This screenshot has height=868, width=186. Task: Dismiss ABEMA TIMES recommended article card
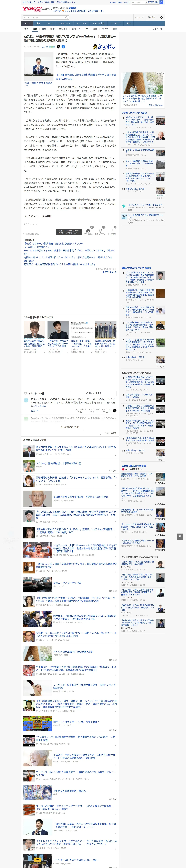coord(44,352)
